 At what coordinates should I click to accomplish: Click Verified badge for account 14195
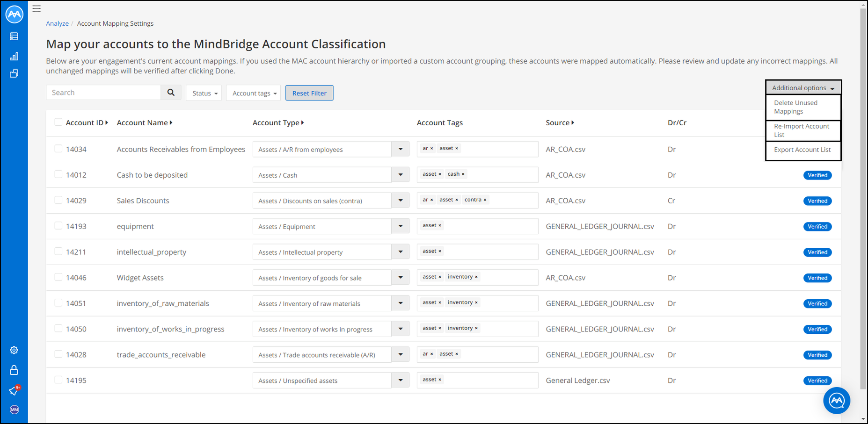tap(817, 381)
